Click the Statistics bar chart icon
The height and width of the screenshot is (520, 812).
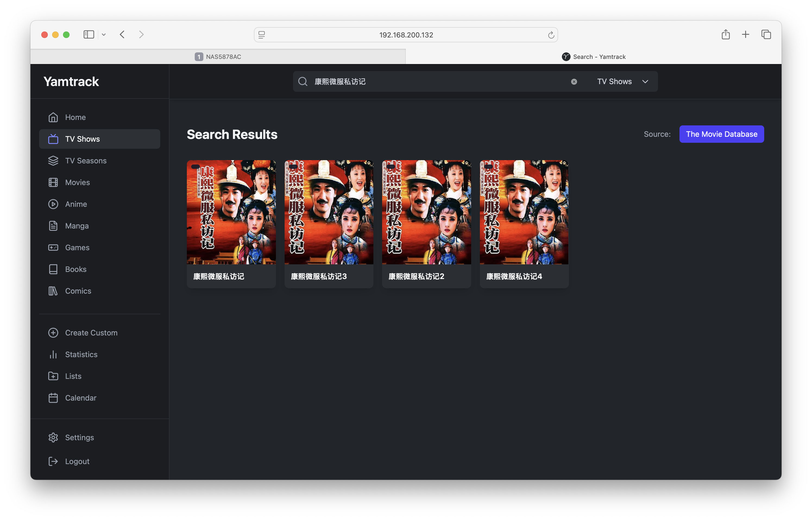tap(53, 354)
